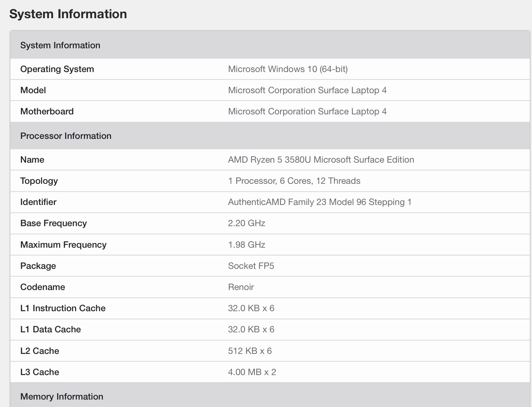The height and width of the screenshot is (407, 532).
Task: Click the 'System Information' page heading
Action: click(x=68, y=14)
